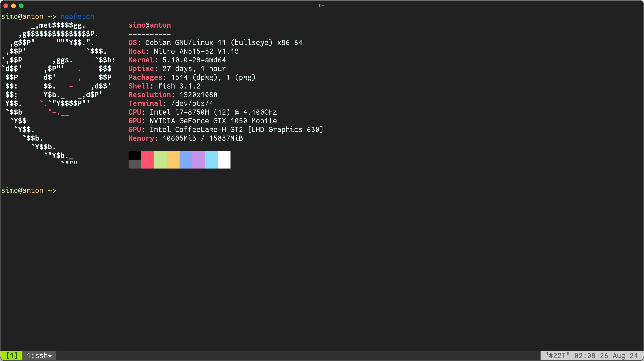The width and height of the screenshot is (644, 361).
Task: Click the 02:08 clock in status bar
Action: point(585,356)
